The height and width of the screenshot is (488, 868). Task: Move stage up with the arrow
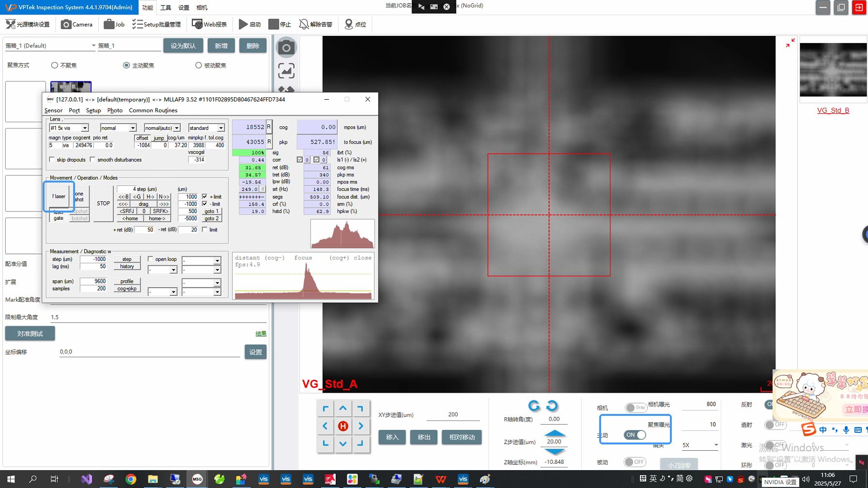343,409
